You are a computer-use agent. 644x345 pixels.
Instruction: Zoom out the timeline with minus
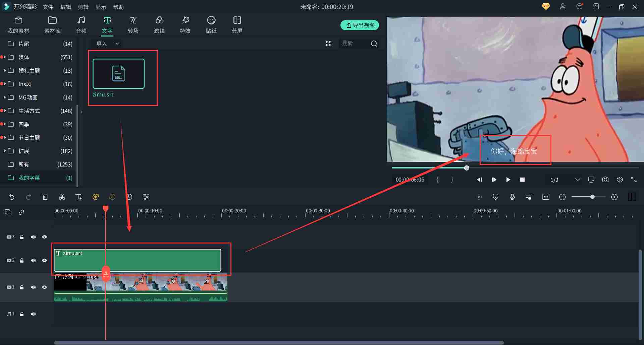pyautogui.click(x=562, y=197)
